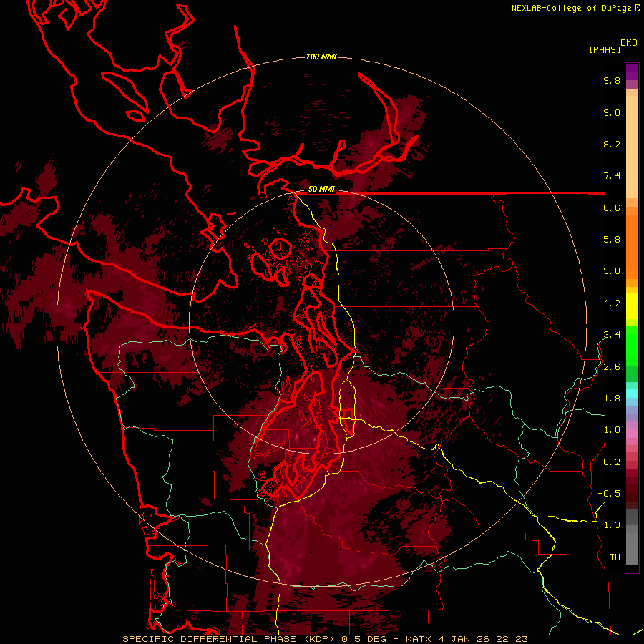
Task: Pick the gray bottom segment of the color bar
Action: pos(632,548)
